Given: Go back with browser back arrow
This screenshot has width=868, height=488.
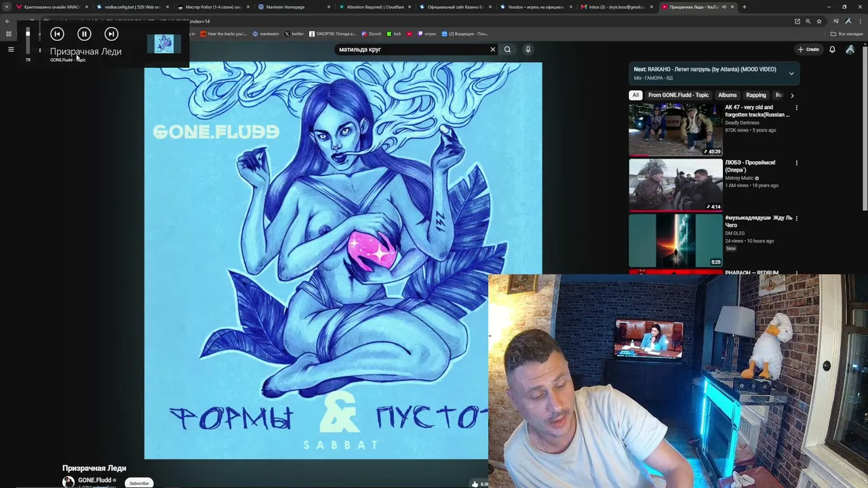Looking at the screenshot, I should [x=7, y=21].
